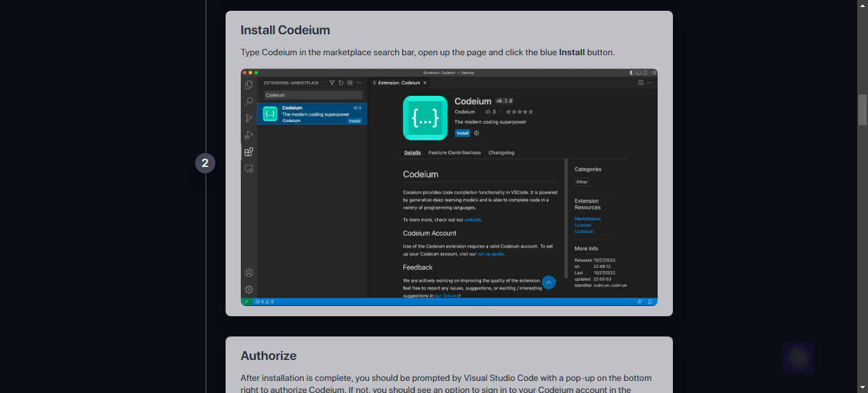Open the Source Control view icon

coord(249,118)
